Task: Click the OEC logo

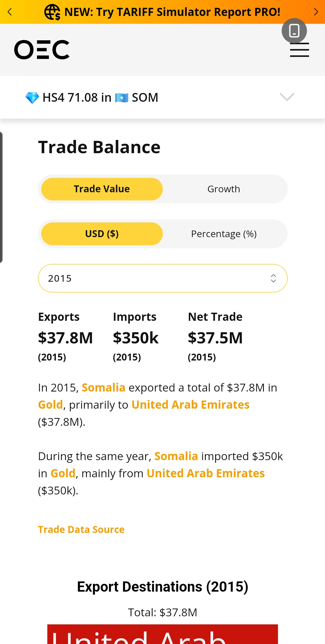Action: pos(42,50)
